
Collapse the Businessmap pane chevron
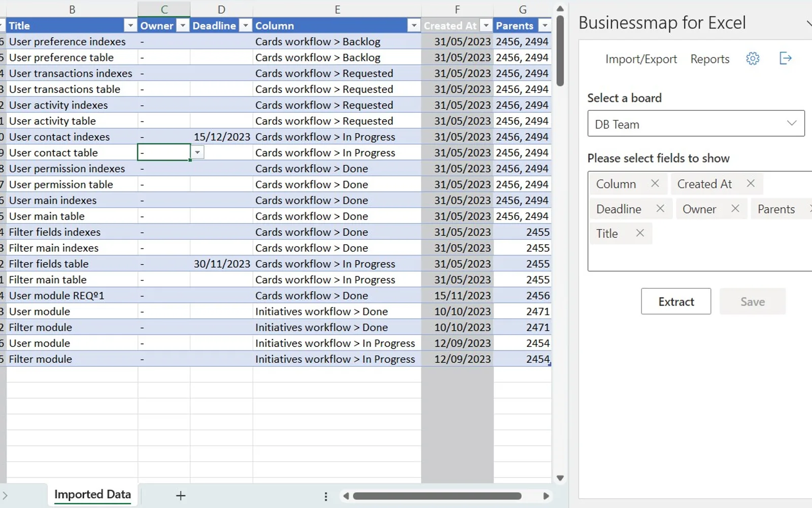809,23
